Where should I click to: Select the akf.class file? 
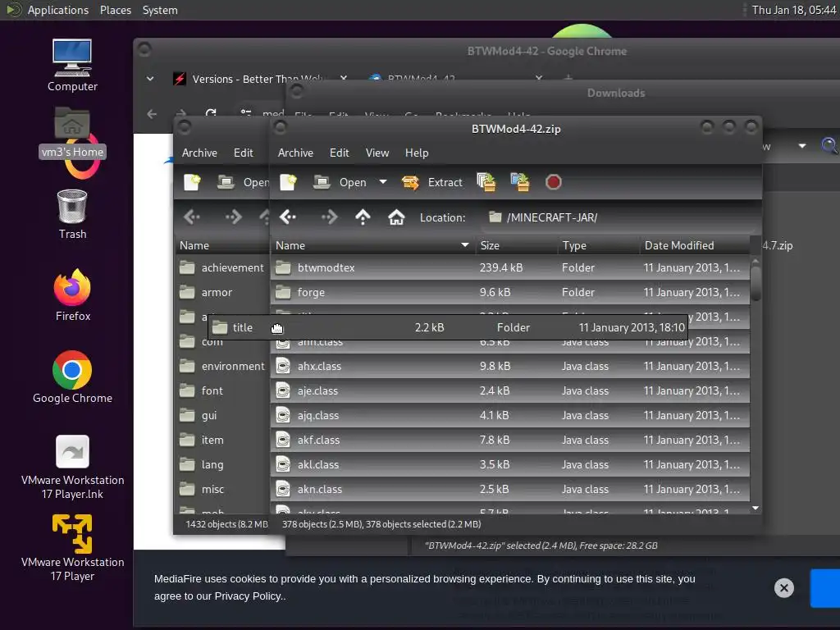click(x=510, y=441)
